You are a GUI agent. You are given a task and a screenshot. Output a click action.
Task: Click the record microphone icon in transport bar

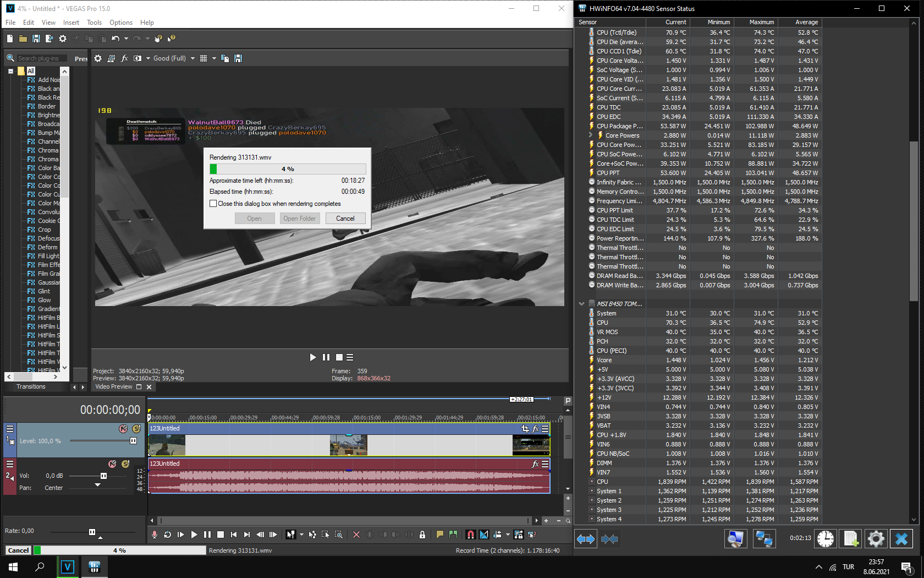coord(155,535)
